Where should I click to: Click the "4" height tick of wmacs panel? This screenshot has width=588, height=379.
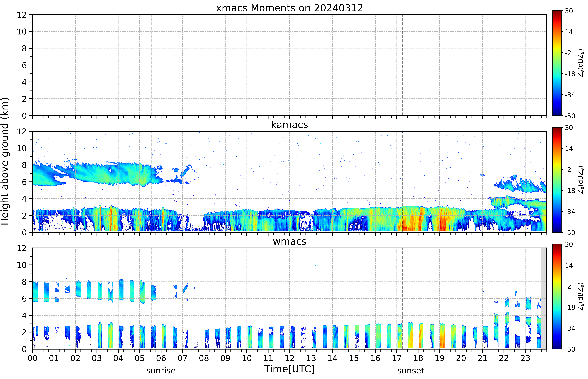[24, 315]
